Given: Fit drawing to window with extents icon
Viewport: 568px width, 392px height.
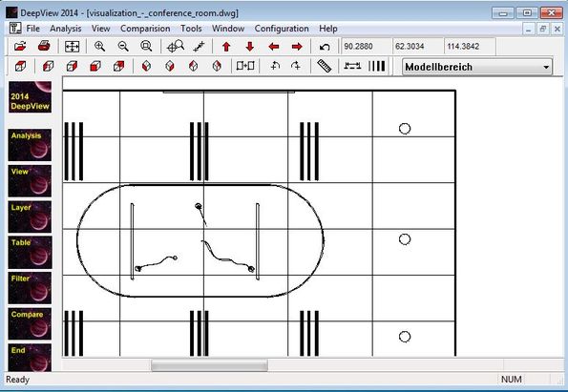Looking at the screenshot, I should pos(73,47).
